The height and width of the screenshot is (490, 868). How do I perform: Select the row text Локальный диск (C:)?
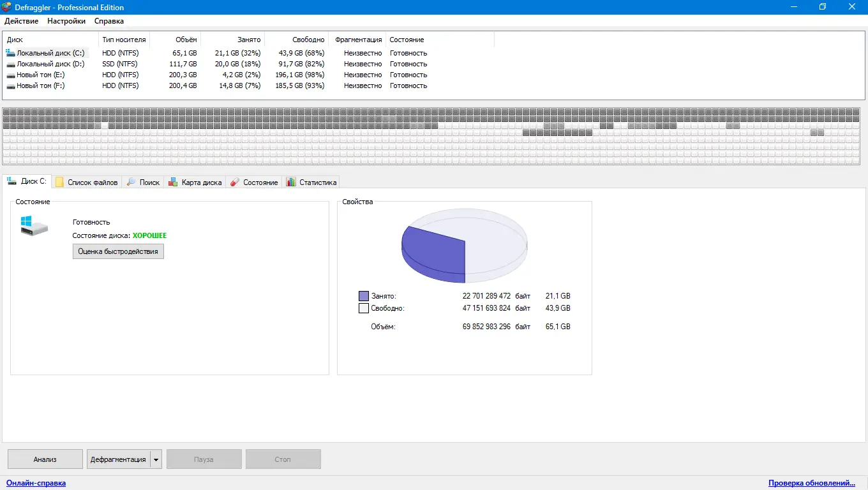coord(50,54)
